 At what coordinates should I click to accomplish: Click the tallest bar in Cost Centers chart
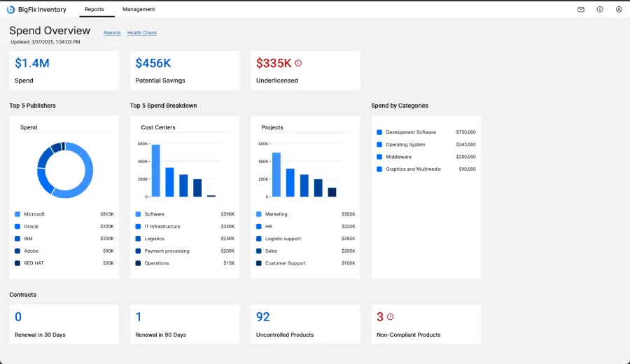[156, 170]
